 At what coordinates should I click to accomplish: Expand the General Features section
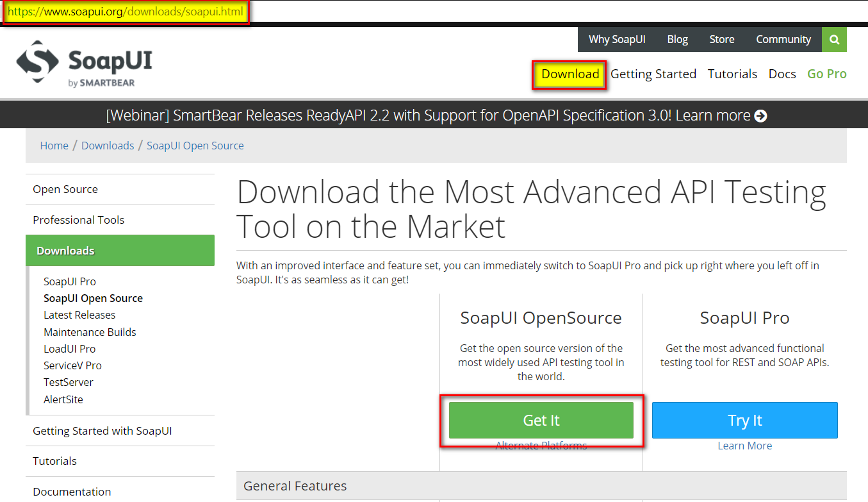coord(295,486)
